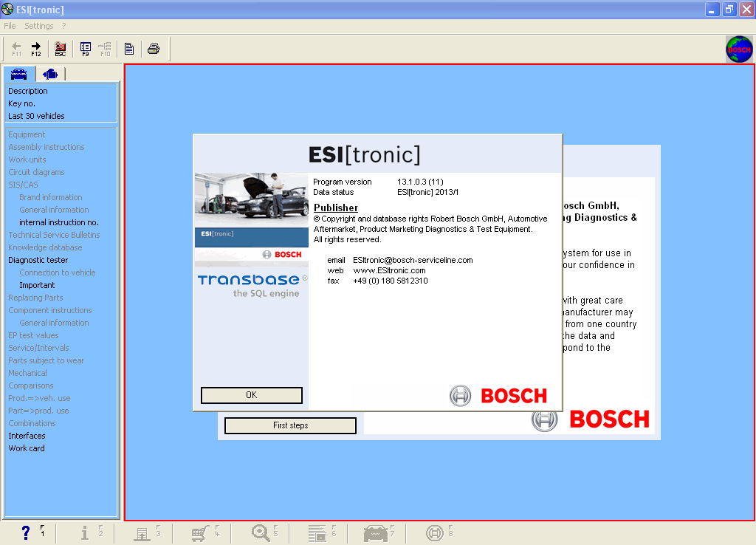Open Component instructions entry

50,310
